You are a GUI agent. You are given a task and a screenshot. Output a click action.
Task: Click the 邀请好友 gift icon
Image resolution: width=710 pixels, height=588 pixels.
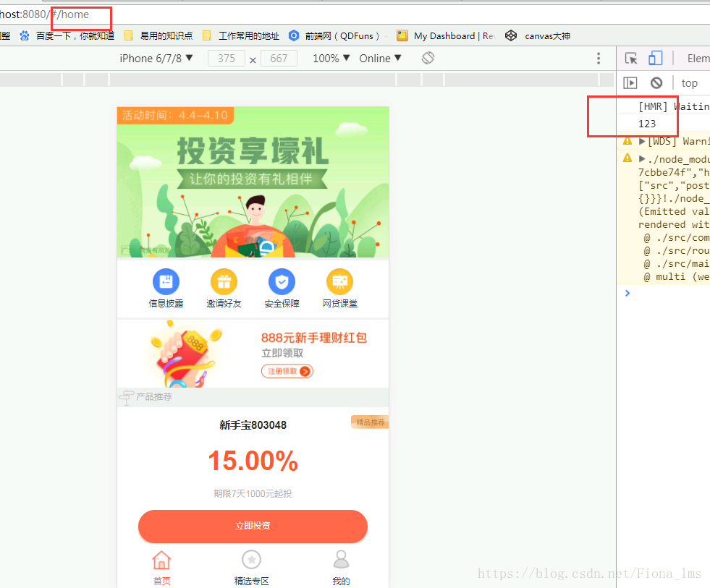[224, 281]
